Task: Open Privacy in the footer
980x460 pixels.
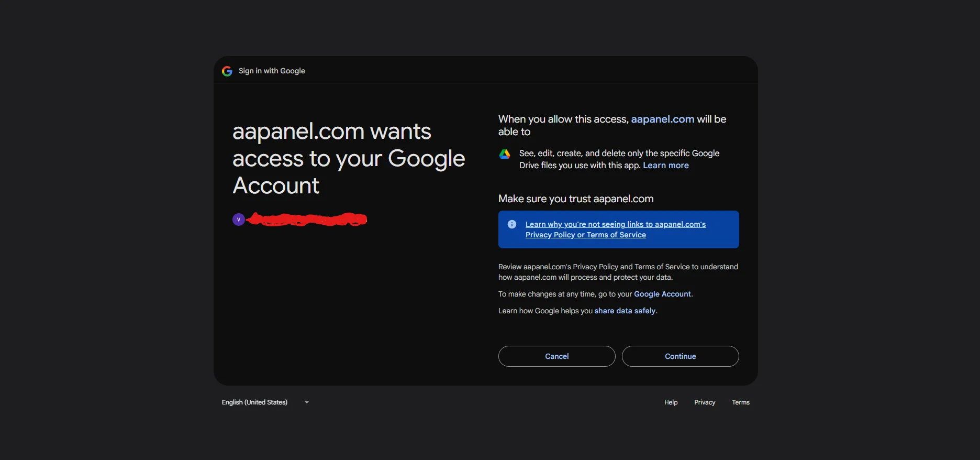Action: [704, 402]
